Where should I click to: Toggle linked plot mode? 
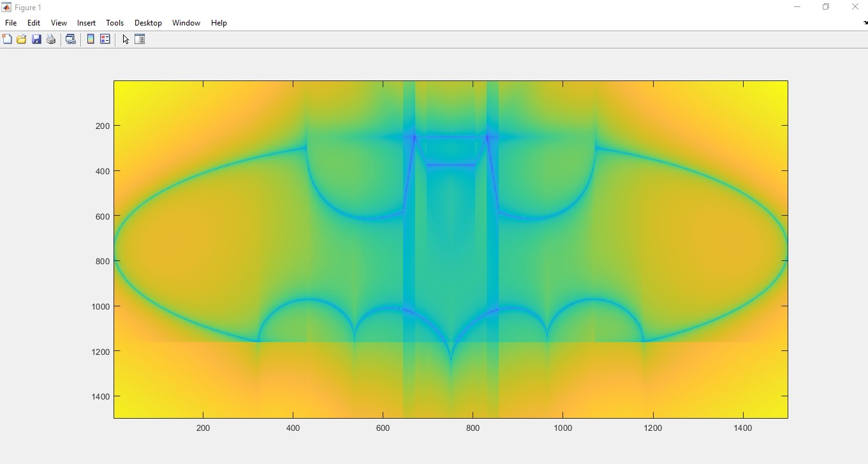tap(71, 39)
